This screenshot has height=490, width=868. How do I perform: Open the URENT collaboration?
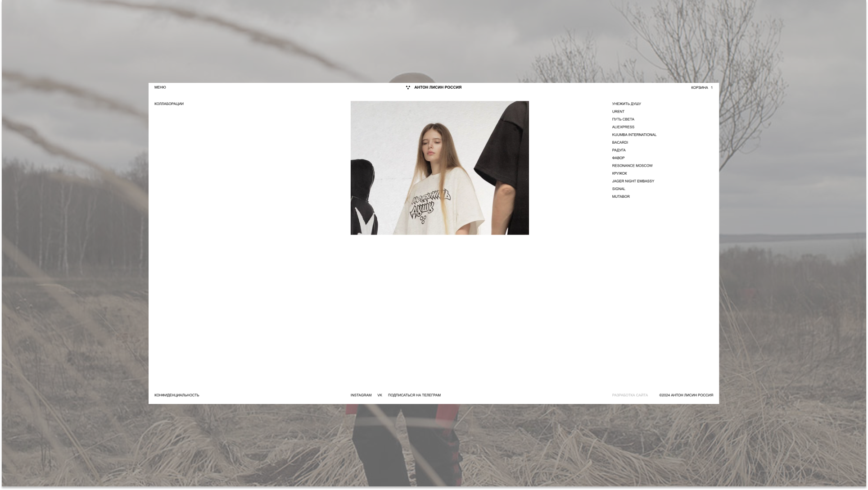point(618,112)
